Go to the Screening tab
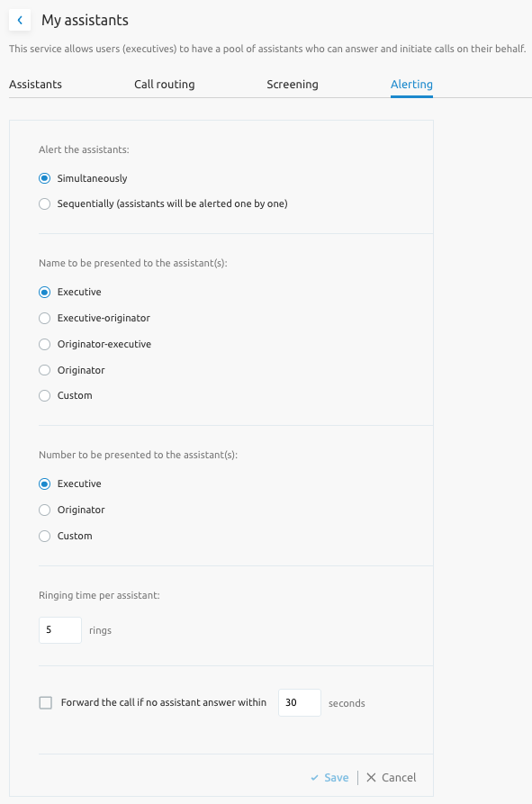The image size is (532, 804). tap(293, 84)
